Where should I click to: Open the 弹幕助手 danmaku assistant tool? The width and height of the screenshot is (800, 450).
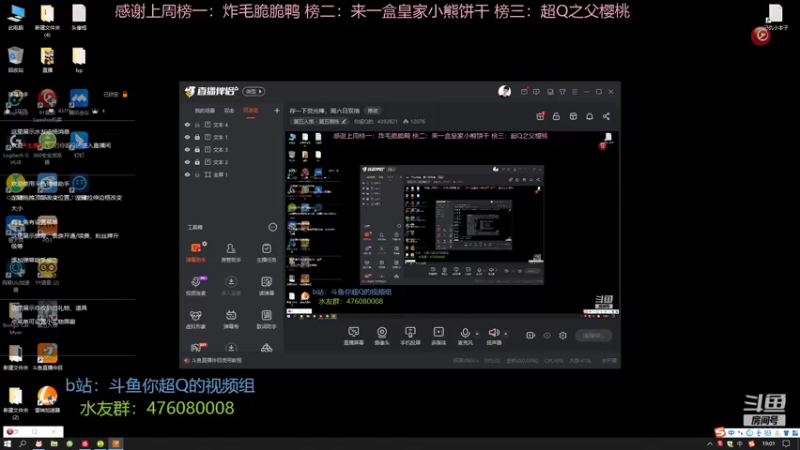click(x=196, y=252)
